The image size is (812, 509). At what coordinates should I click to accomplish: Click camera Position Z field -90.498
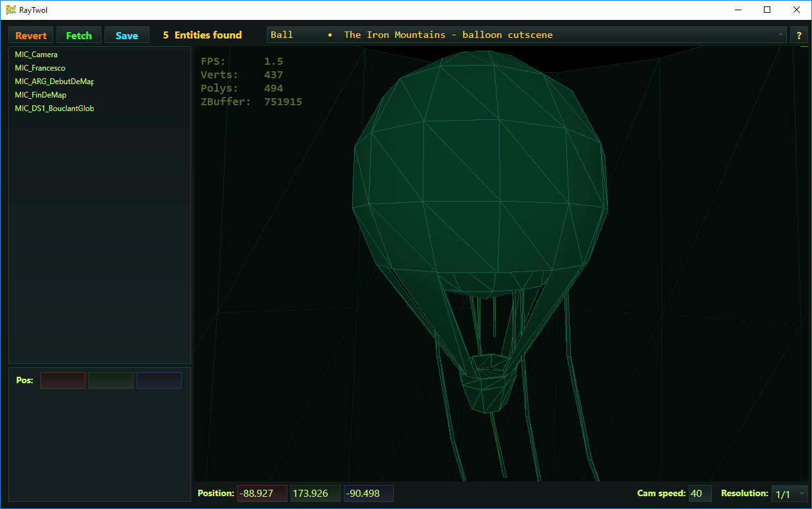coord(369,494)
